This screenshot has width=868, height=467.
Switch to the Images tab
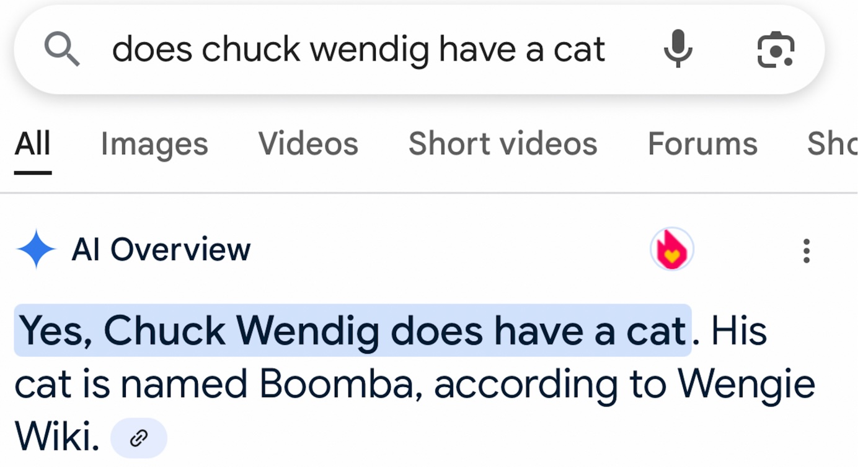tap(154, 144)
